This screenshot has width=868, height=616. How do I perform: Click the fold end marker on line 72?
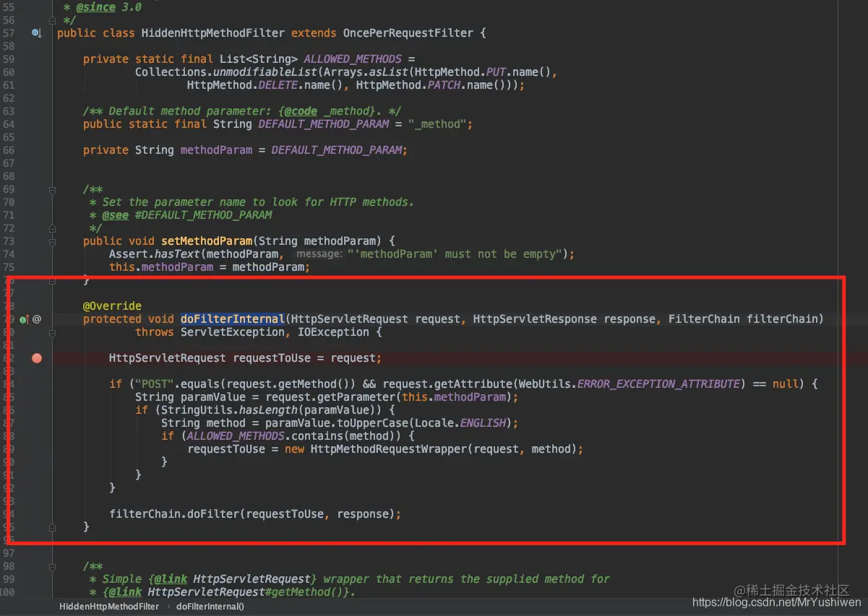52,228
